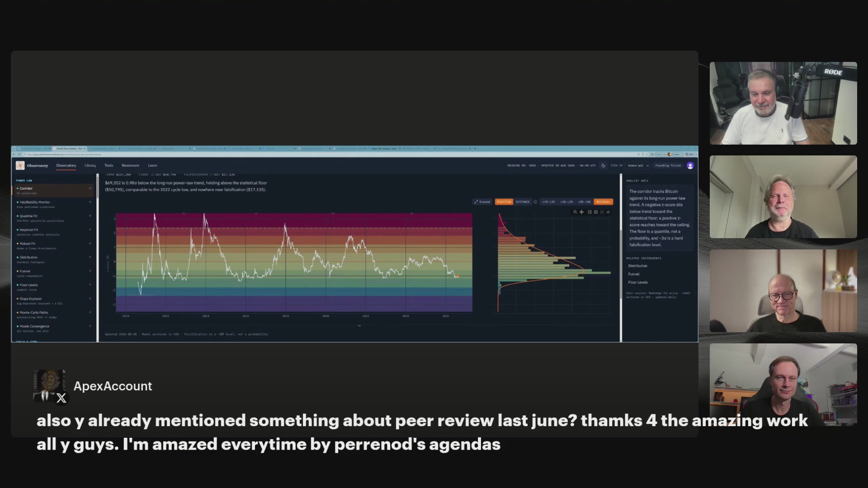Activate the chart zoom magnifier tool

click(x=575, y=212)
